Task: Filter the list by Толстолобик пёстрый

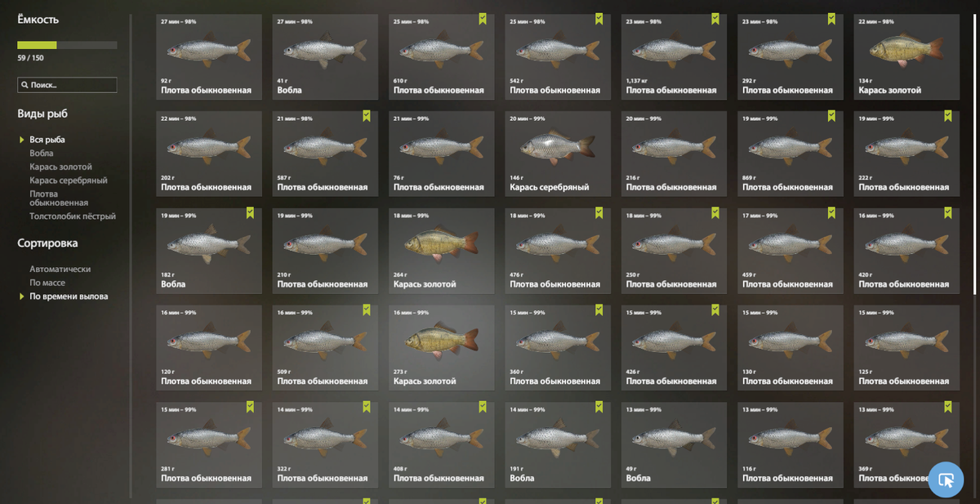Action: point(73,216)
